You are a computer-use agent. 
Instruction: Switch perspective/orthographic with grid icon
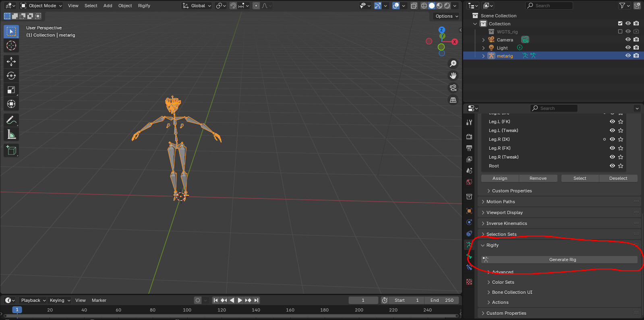(x=453, y=100)
